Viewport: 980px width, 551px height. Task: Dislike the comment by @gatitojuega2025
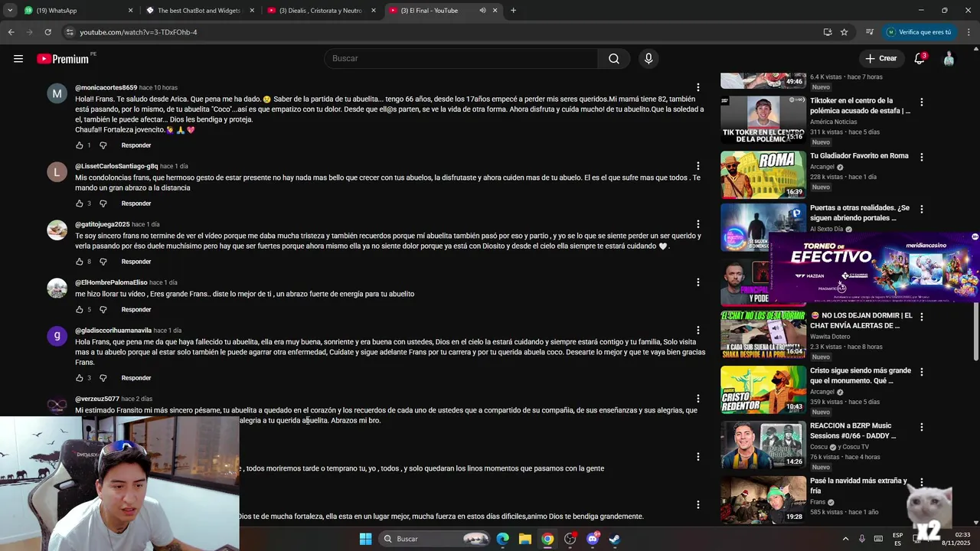click(x=103, y=262)
